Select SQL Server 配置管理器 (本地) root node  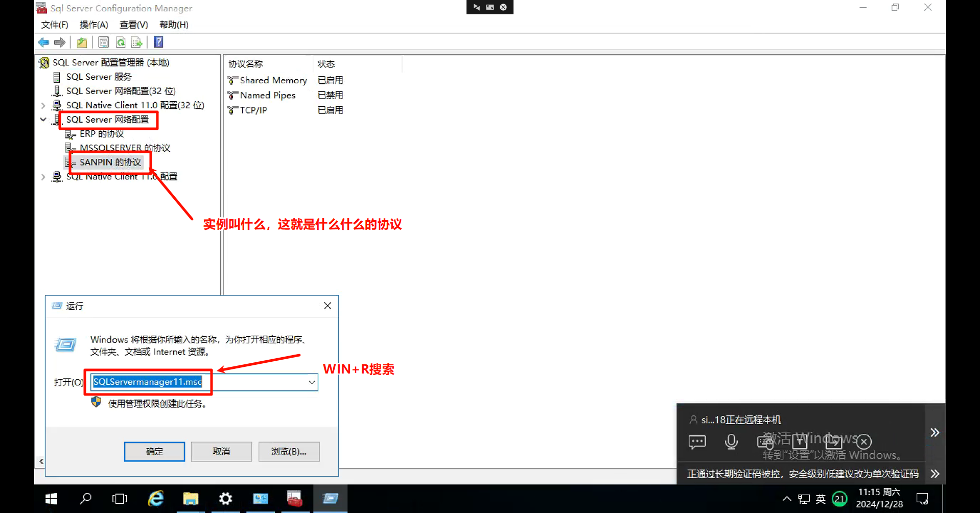[111, 62]
